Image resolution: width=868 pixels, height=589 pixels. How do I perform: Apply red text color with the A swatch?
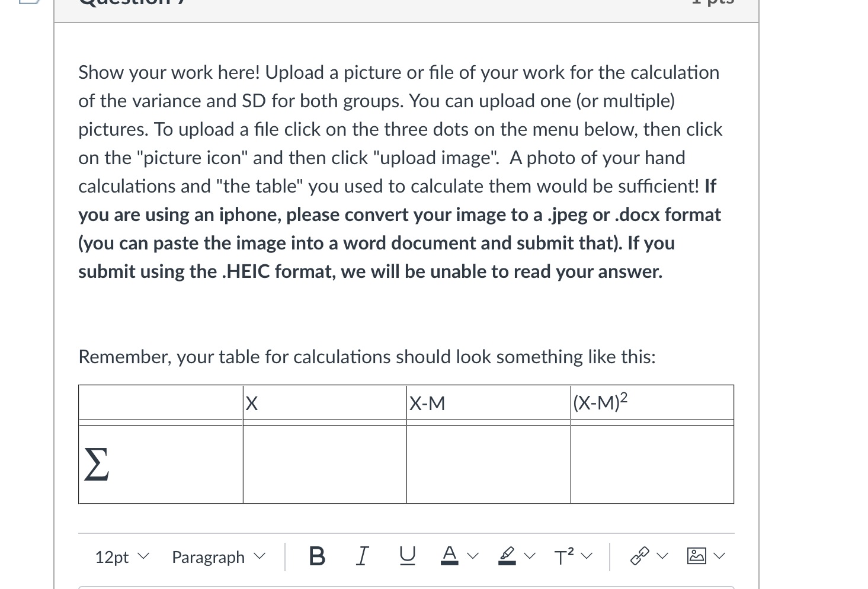point(450,556)
